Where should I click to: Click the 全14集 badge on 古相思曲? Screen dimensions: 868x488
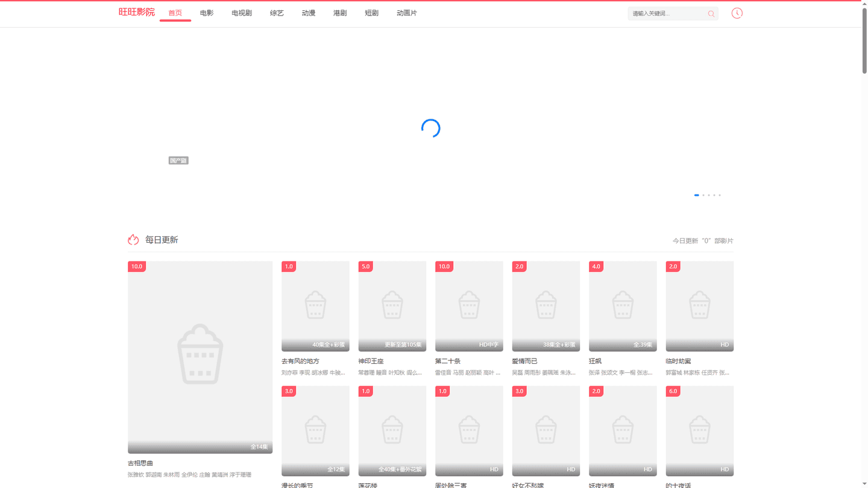[x=259, y=447]
